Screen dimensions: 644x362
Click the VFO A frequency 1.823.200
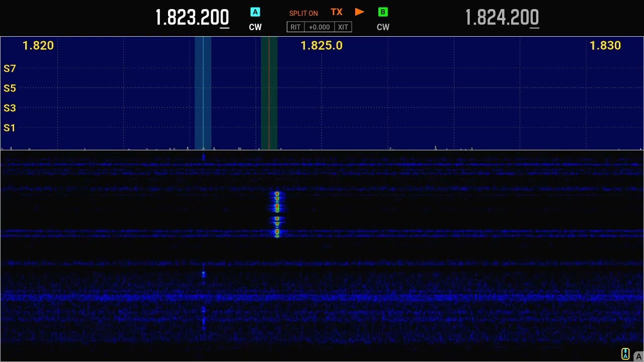192,18
